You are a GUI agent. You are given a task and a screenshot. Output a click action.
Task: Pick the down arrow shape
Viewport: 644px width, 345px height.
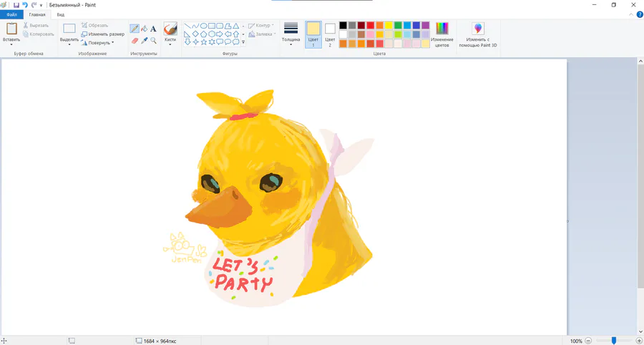[187, 42]
